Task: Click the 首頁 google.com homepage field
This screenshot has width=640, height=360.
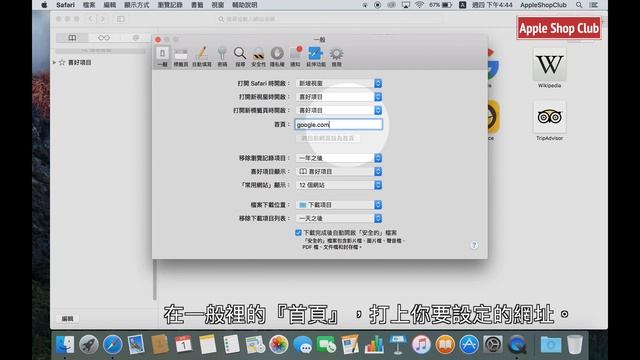Action: tap(339, 124)
